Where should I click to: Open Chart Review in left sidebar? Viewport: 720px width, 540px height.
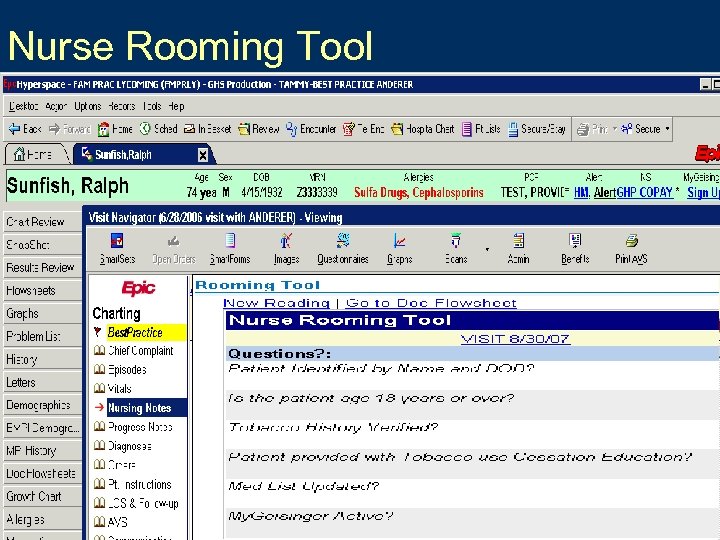43,222
